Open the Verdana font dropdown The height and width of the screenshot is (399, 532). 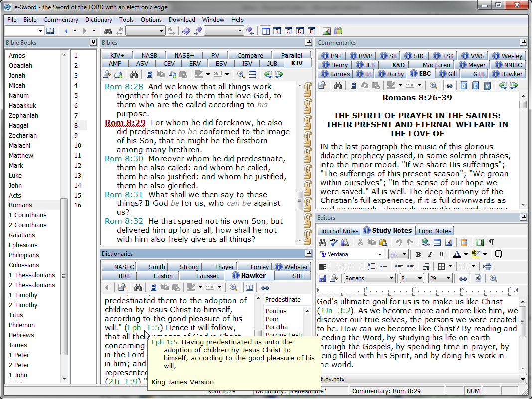tap(380, 255)
